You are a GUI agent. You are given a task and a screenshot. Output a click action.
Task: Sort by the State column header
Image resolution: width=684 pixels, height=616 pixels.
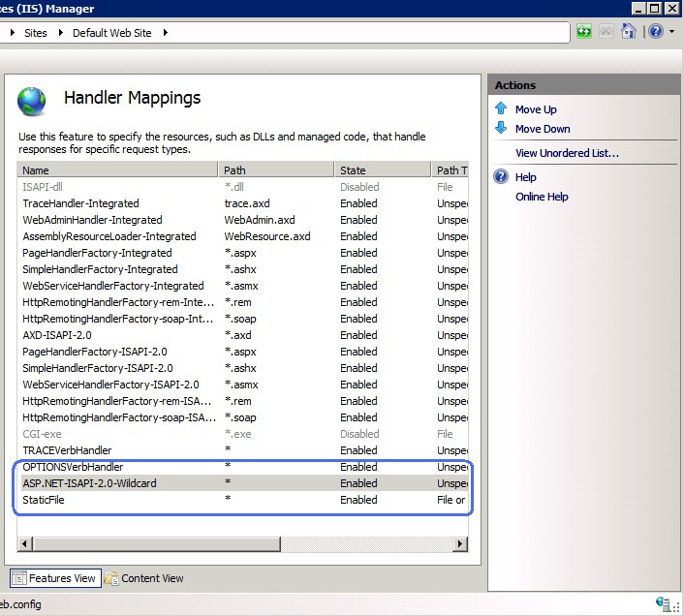click(x=383, y=170)
